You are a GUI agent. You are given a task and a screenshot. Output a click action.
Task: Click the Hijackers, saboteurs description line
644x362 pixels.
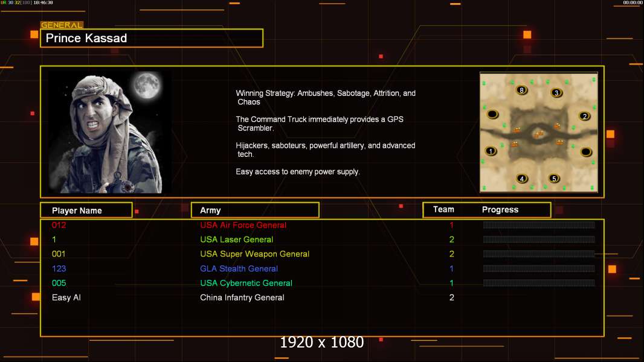[x=326, y=150]
